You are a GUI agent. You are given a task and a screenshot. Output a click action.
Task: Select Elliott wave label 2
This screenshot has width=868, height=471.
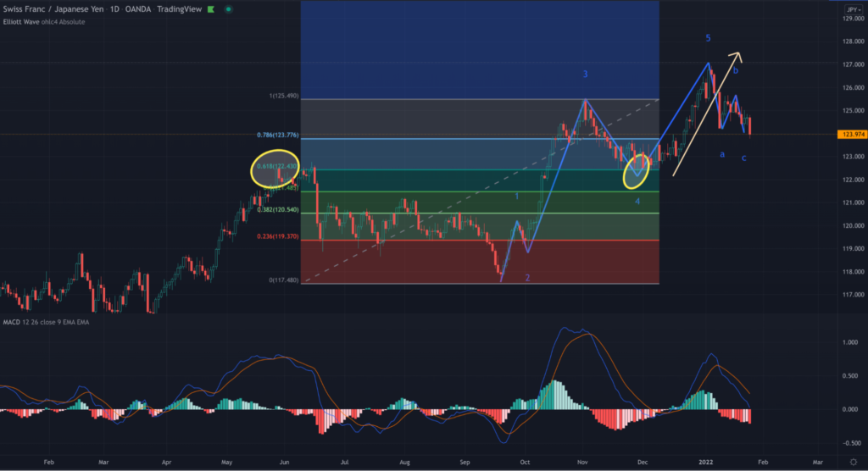527,279
